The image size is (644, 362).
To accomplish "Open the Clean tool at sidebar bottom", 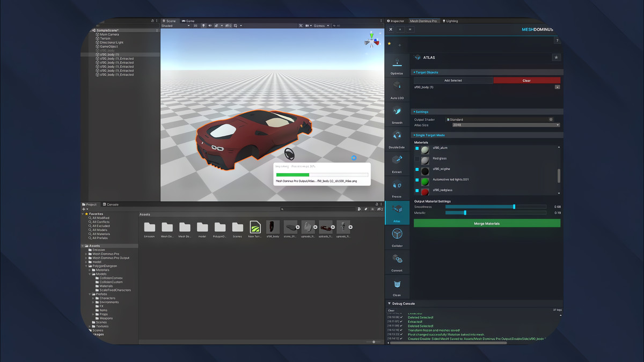I will point(397,288).
